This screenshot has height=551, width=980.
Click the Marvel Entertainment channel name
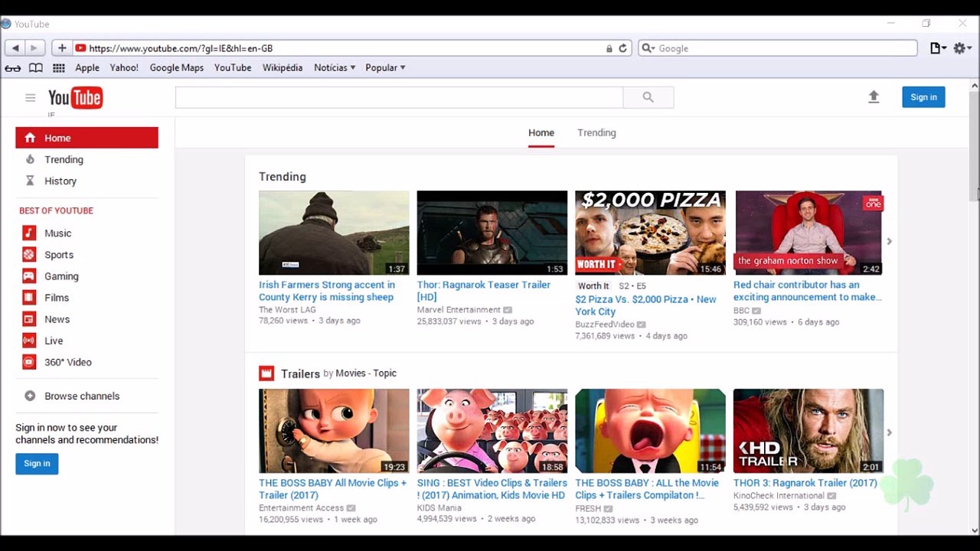point(459,310)
